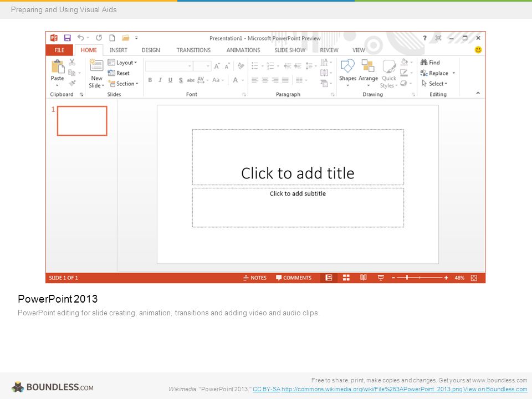Viewport: 532px width, 399px height.
Task: Switch to the INSERT tab
Action: coord(119,50)
